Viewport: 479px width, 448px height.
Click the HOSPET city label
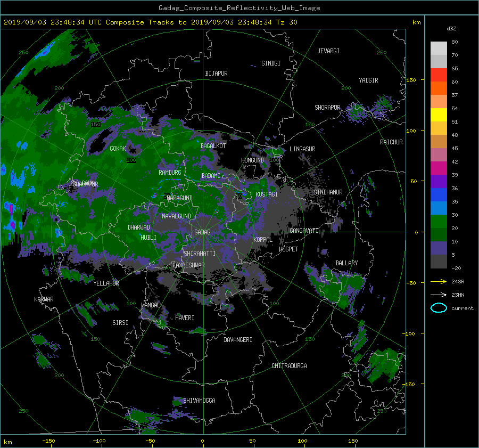click(x=288, y=249)
